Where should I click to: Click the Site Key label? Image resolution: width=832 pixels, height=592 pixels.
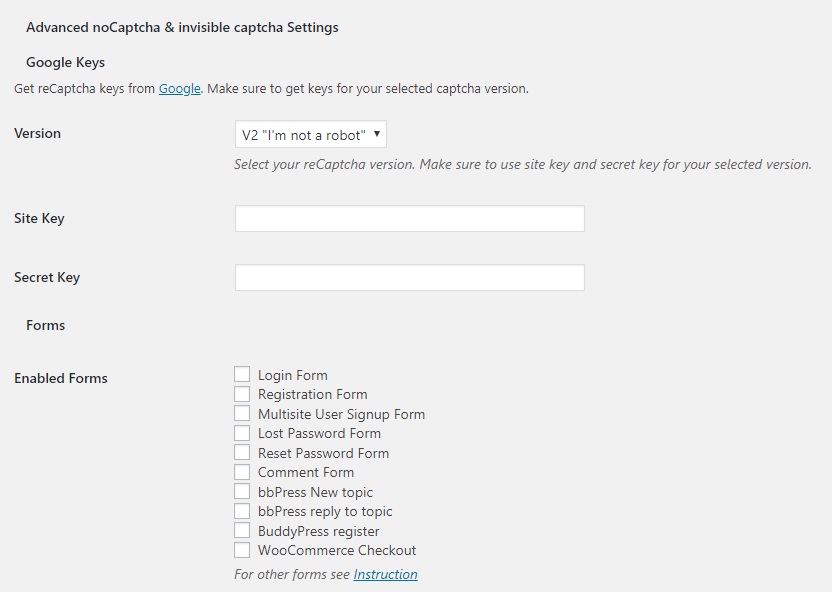[x=39, y=219]
